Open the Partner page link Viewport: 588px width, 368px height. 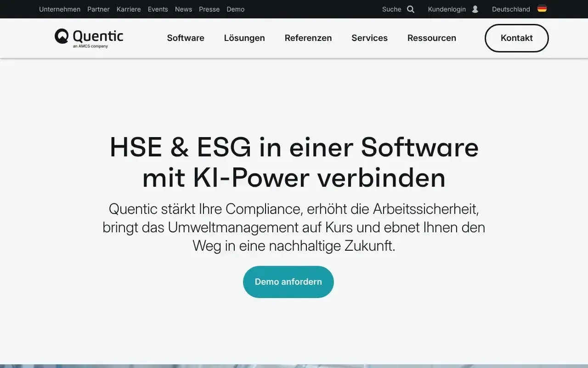click(98, 9)
